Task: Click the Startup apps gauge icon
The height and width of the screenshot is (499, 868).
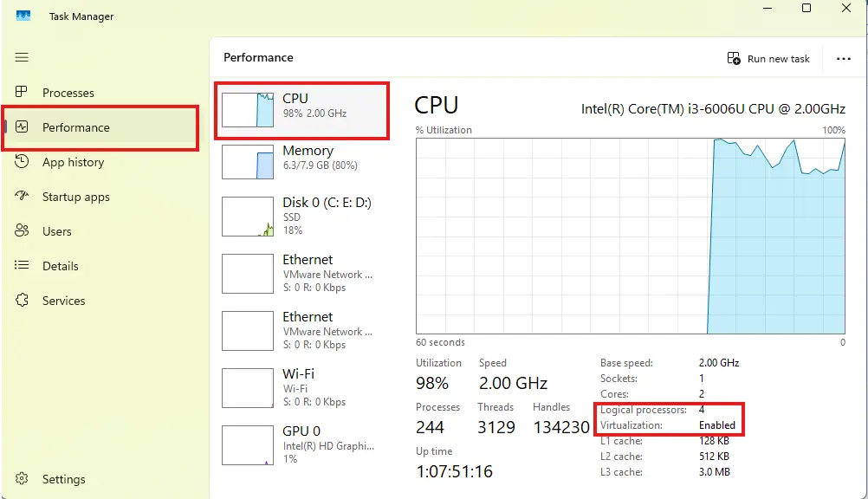Action: tap(23, 197)
